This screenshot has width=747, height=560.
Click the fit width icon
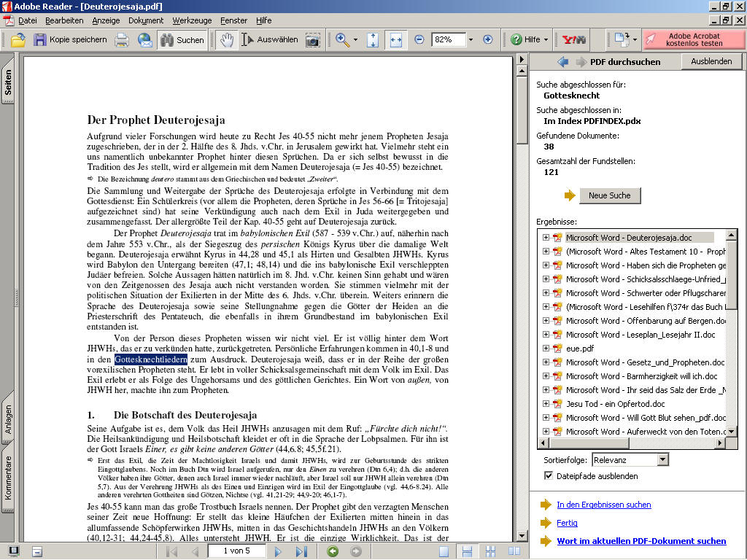click(x=396, y=40)
